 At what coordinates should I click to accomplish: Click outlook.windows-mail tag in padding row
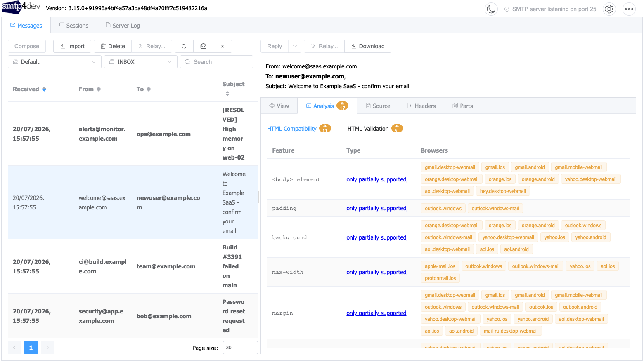pos(495,209)
